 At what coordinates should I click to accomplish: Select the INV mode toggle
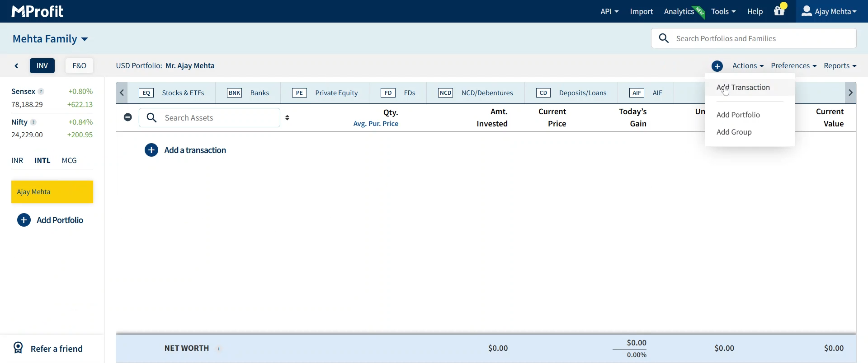(x=42, y=66)
